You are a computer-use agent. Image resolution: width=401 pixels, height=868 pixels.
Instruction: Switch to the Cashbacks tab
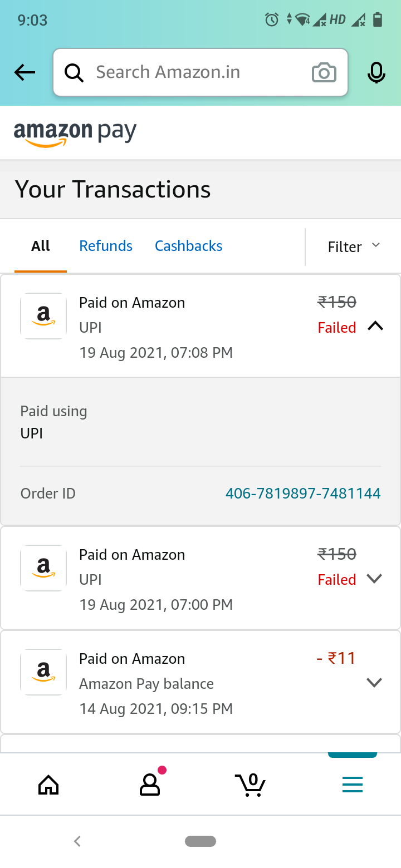point(188,246)
